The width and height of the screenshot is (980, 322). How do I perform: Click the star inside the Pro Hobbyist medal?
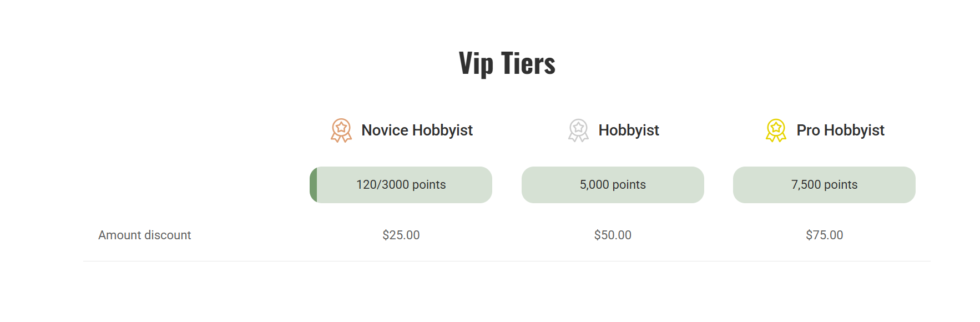click(775, 127)
